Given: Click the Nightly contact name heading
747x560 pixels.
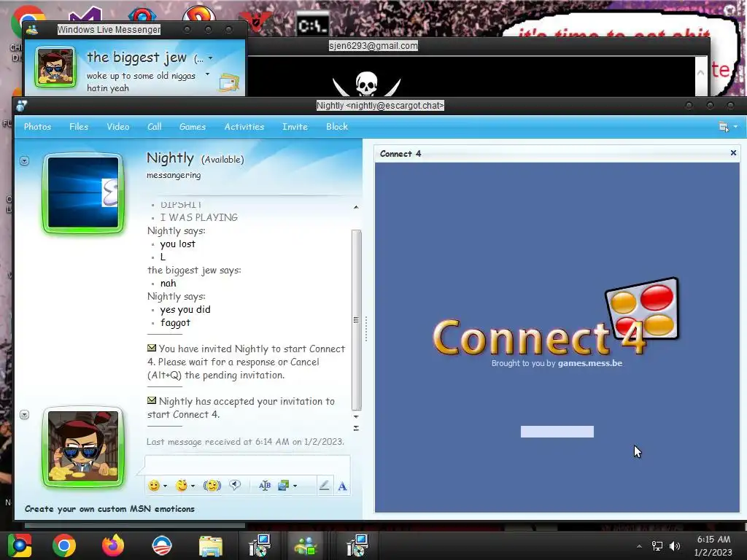Looking at the screenshot, I should pos(170,158).
